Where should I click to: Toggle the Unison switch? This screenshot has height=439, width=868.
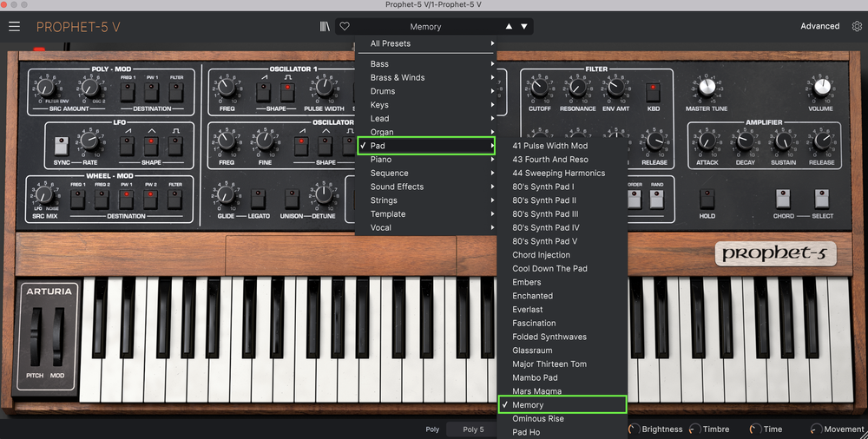pos(292,199)
